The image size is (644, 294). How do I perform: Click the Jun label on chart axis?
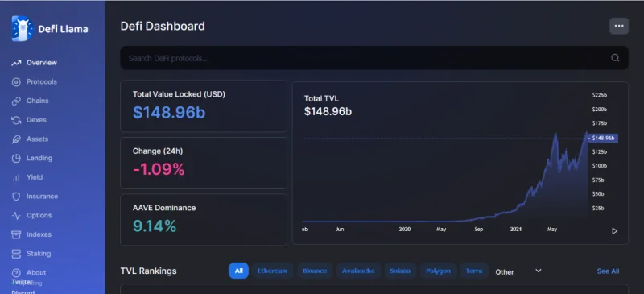(340, 230)
